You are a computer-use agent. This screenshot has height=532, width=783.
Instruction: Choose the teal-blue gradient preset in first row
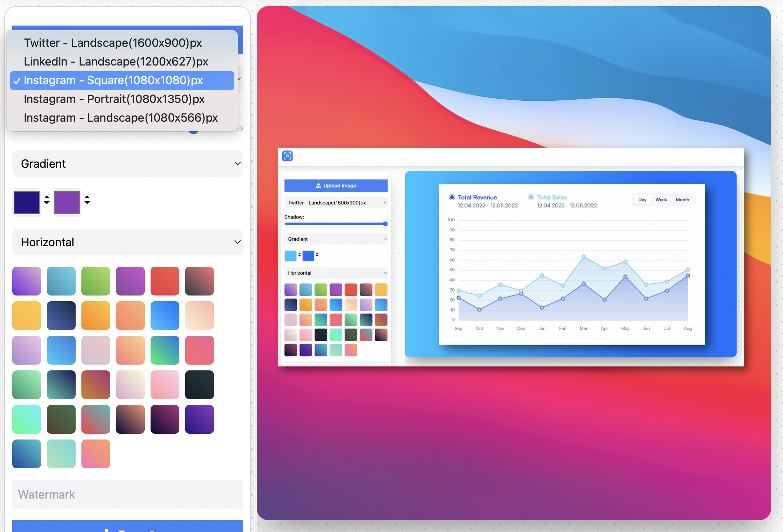[x=61, y=281]
